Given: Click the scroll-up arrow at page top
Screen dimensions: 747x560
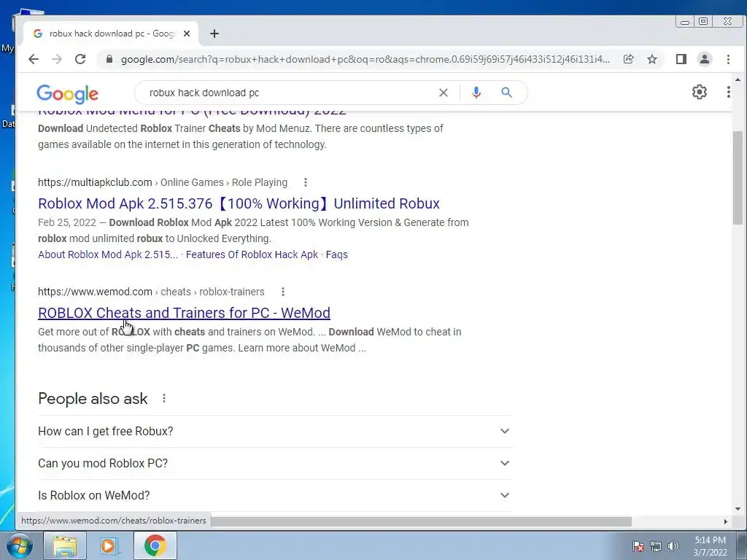Looking at the screenshot, I should (738, 79).
